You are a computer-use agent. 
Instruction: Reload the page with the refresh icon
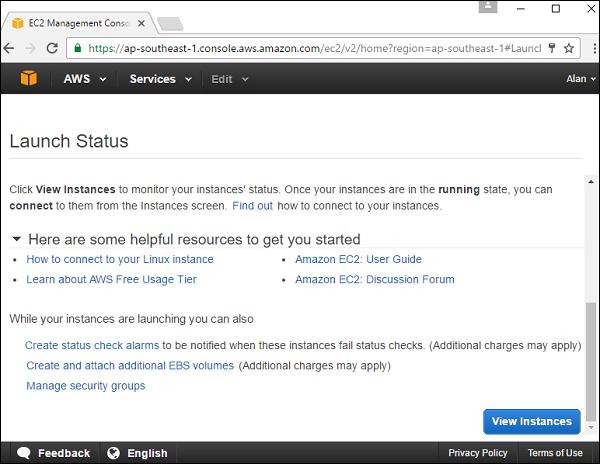pos(54,48)
